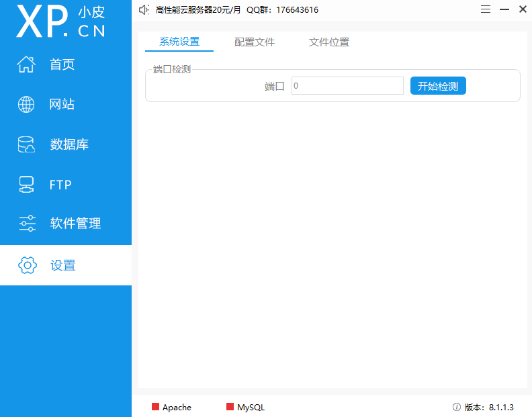Open the hamburger menu in title bar

pyautogui.click(x=486, y=9)
